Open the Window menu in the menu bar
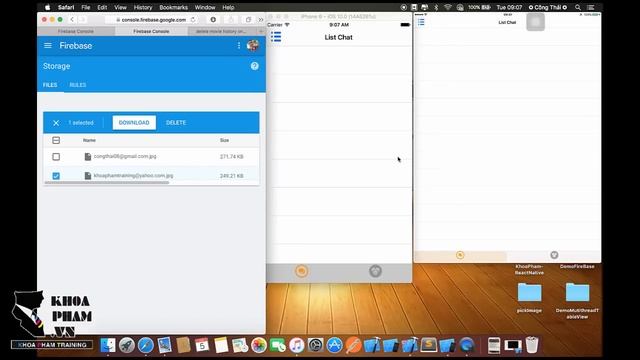The height and width of the screenshot is (360, 640). [205, 7]
